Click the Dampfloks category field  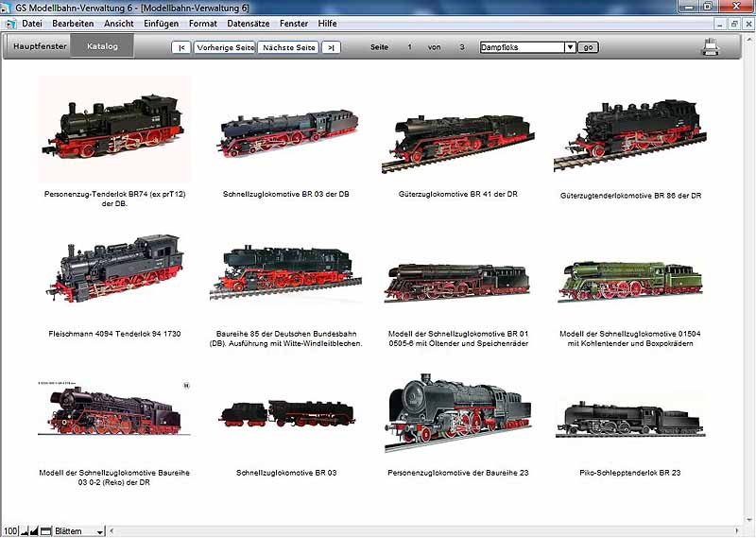[x=523, y=47]
